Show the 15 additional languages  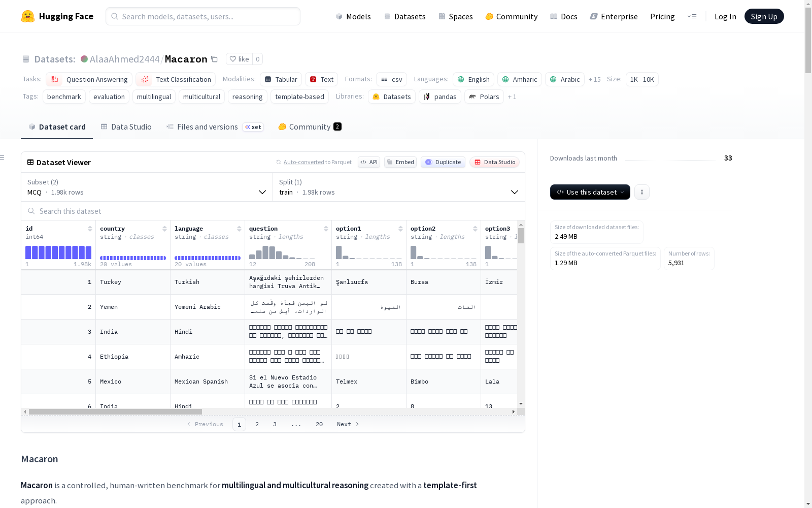tap(594, 79)
